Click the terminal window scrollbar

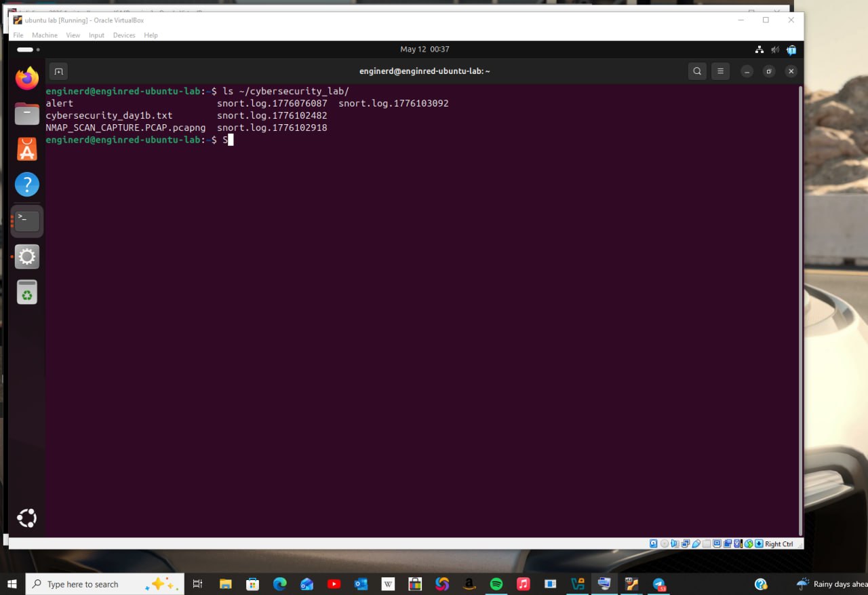[x=800, y=310]
